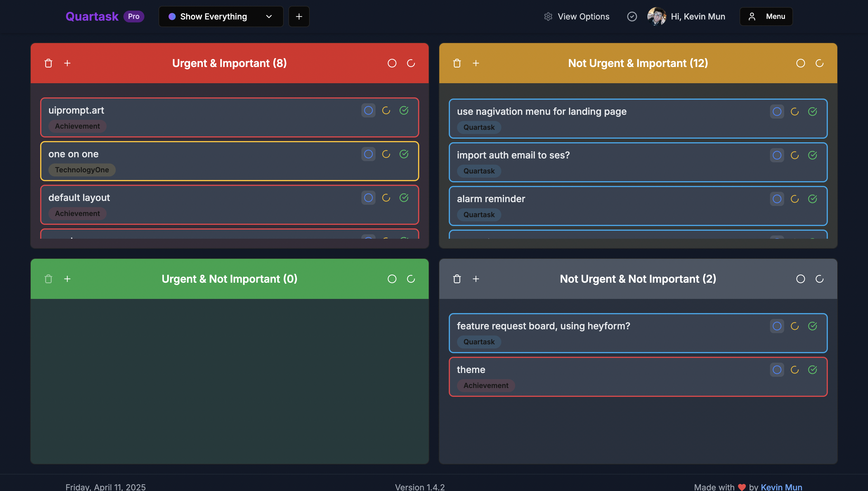
Task: Click the Quartask Pro logo
Action: pos(92,16)
